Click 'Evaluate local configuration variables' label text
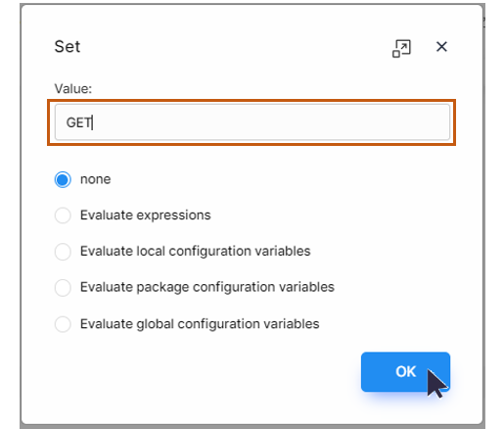 [196, 251]
